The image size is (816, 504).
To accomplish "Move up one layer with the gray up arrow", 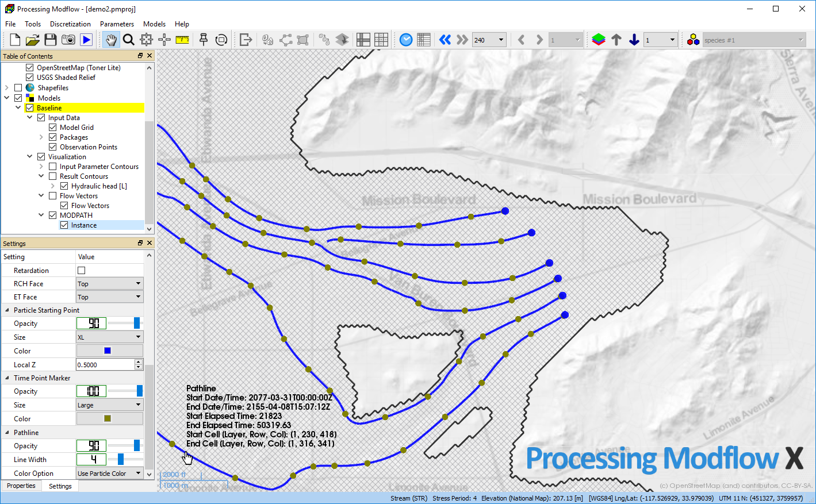I will (x=616, y=40).
